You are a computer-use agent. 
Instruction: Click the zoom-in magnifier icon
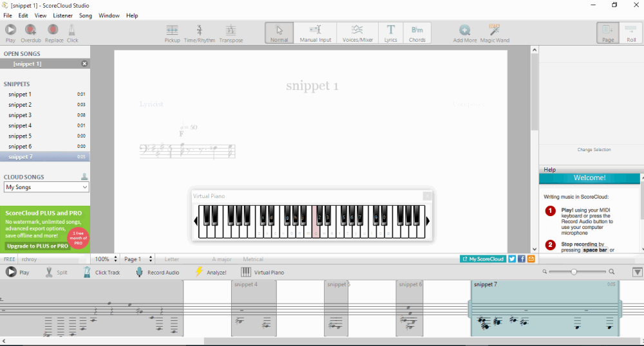click(612, 271)
